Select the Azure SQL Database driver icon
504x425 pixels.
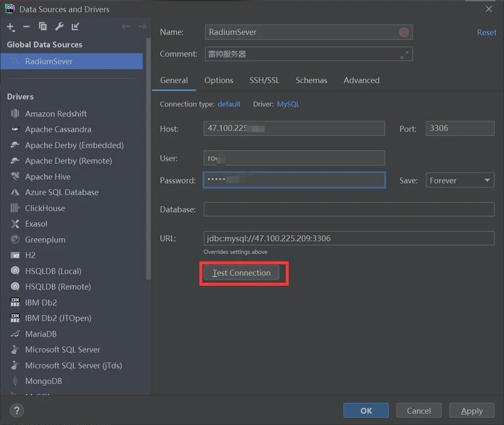(x=14, y=192)
